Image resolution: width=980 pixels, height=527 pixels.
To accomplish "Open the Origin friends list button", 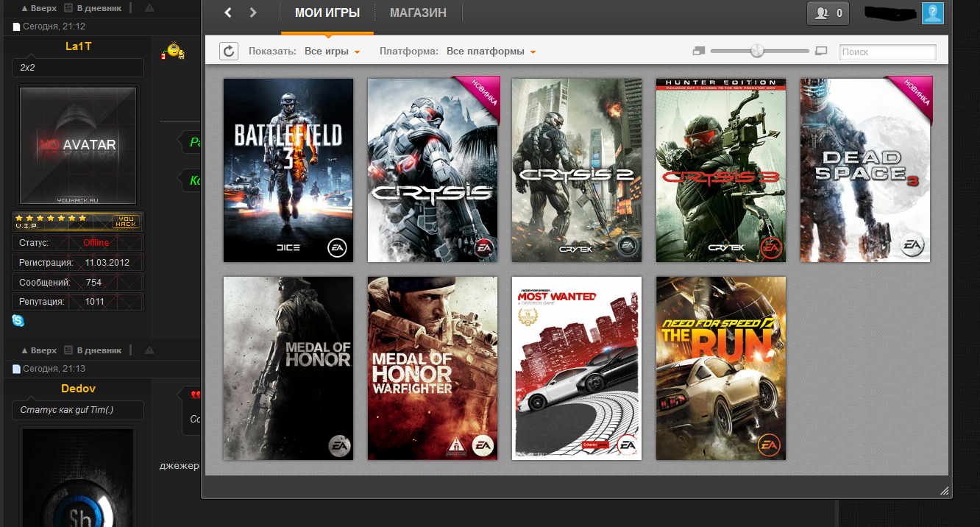I will click(828, 13).
